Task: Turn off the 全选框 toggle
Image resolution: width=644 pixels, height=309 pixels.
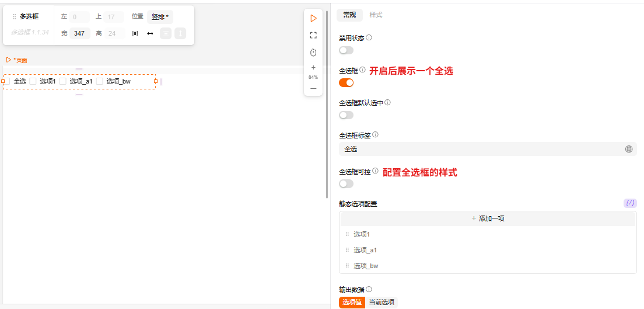Action: [x=346, y=82]
